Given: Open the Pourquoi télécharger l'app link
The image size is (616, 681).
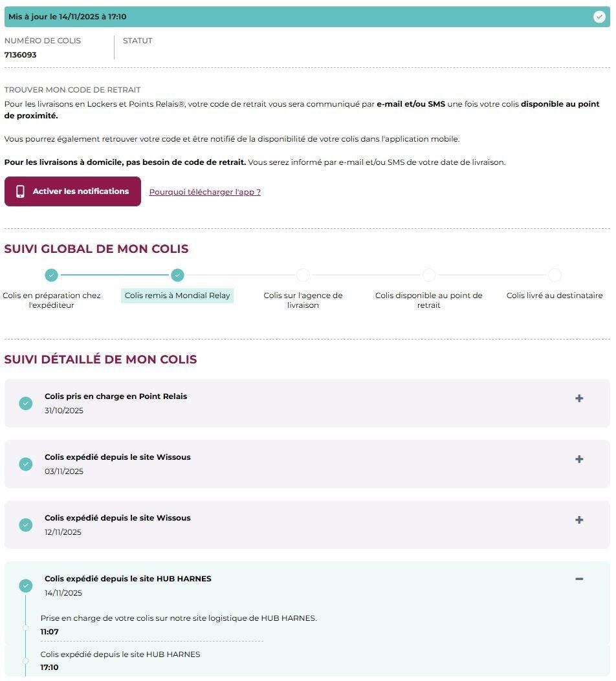Looking at the screenshot, I should [204, 192].
